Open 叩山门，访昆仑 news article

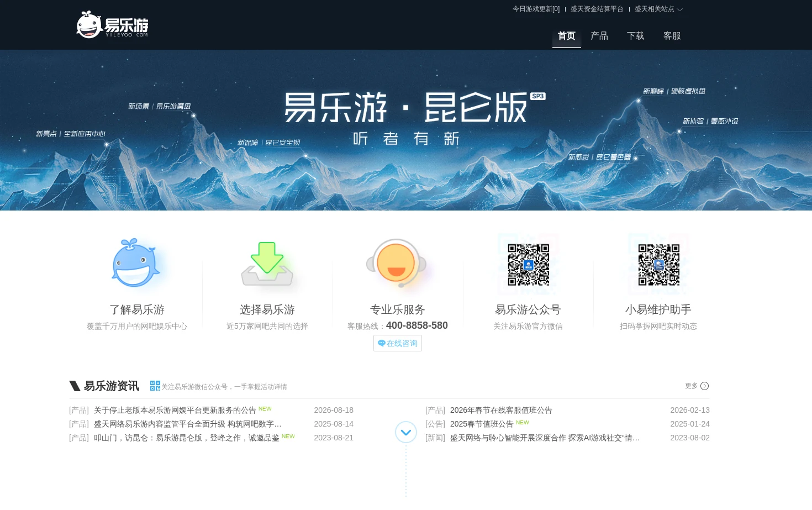tap(186, 438)
